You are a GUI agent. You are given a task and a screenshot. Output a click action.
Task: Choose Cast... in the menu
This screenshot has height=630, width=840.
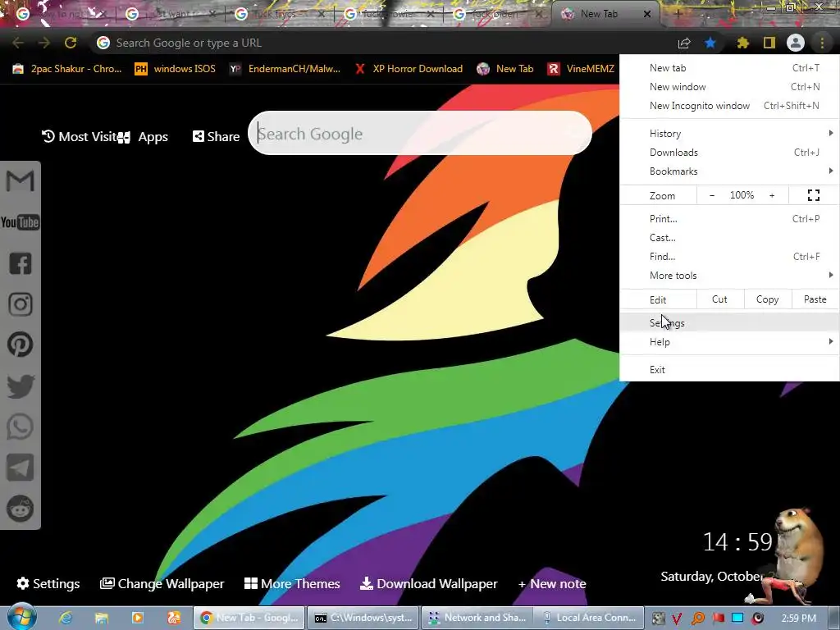point(729,238)
